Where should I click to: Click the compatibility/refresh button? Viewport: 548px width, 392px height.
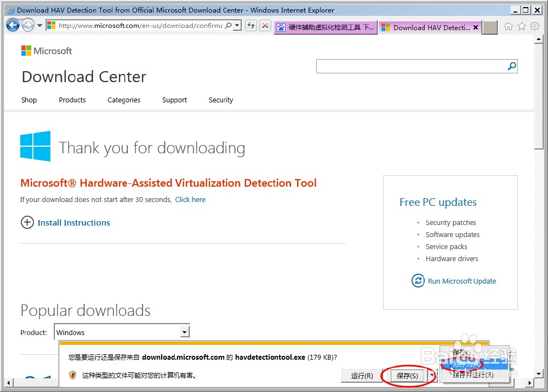tap(251, 26)
